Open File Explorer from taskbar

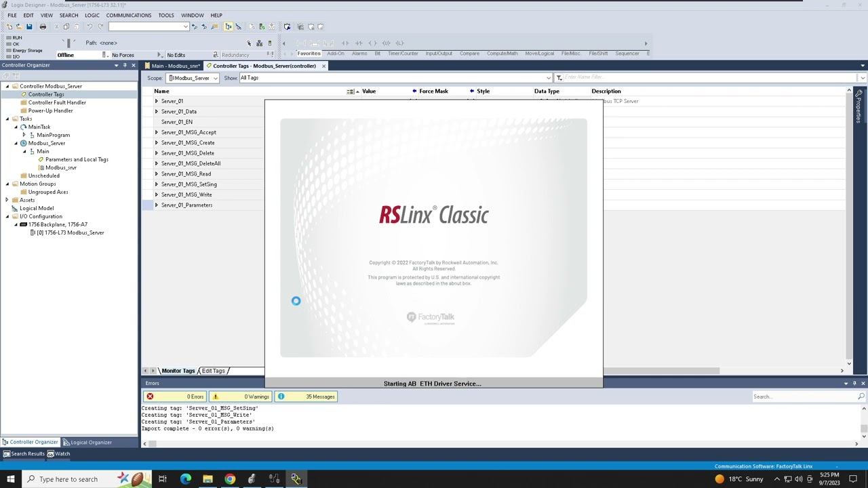click(x=208, y=479)
